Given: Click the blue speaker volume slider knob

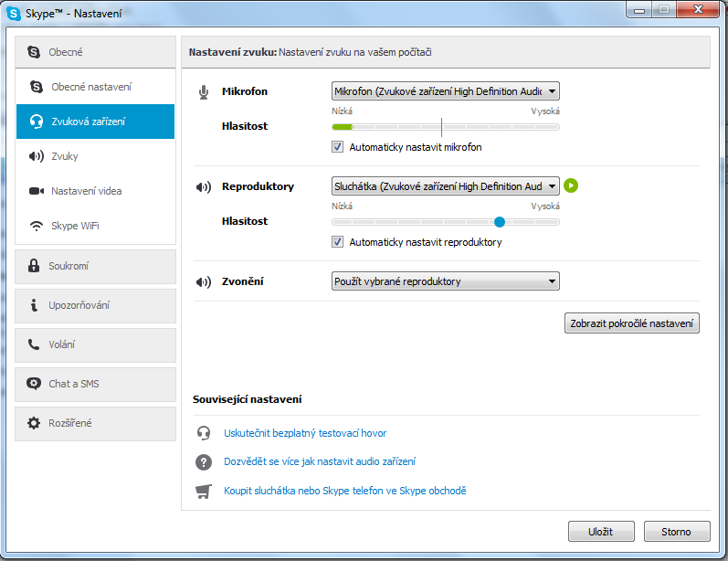Looking at the screenshot, I should (x=500, y=222).
